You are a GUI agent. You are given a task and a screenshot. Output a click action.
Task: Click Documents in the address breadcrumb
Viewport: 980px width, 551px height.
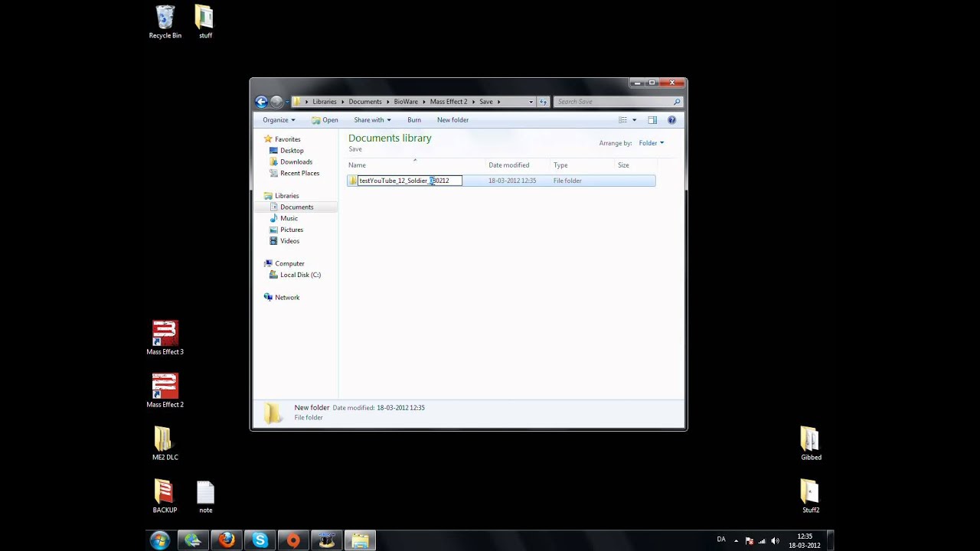365,102
